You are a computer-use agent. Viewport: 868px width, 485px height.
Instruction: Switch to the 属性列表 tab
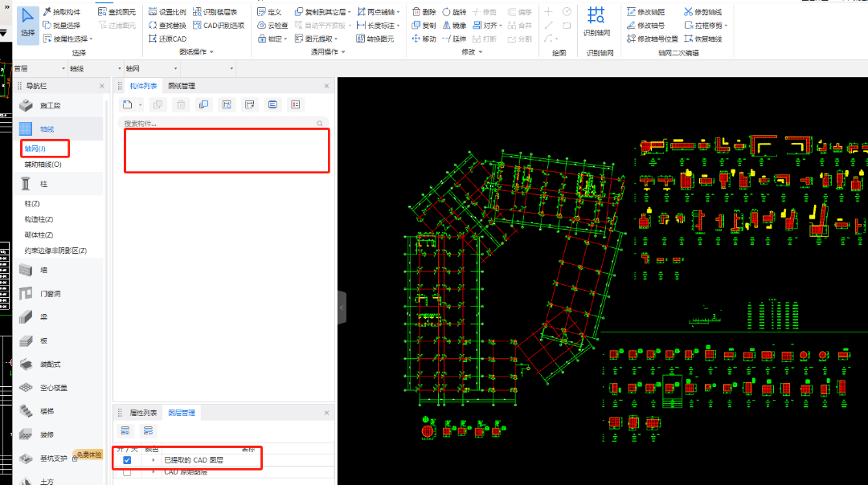[143, 413]
